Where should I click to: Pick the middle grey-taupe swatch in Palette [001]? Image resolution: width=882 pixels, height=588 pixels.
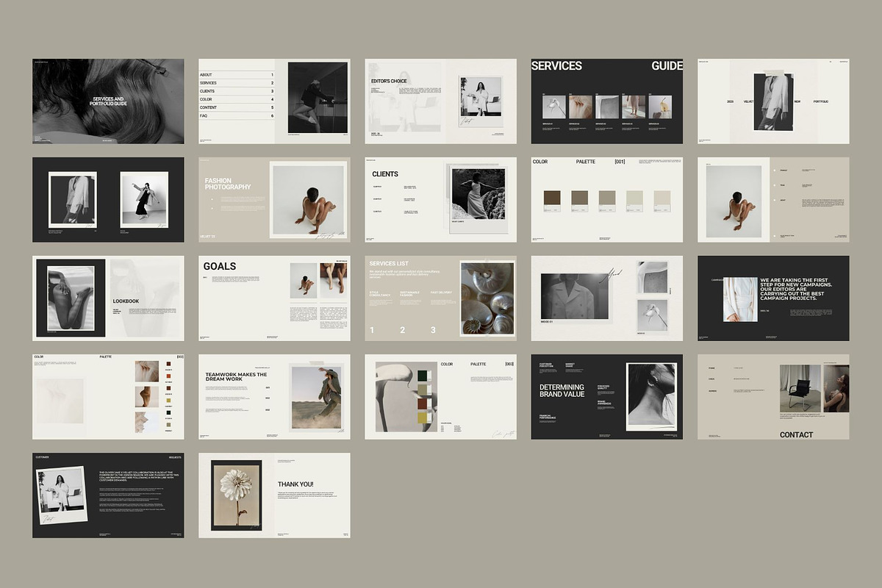pyautogui.click(x=606, y=197)
